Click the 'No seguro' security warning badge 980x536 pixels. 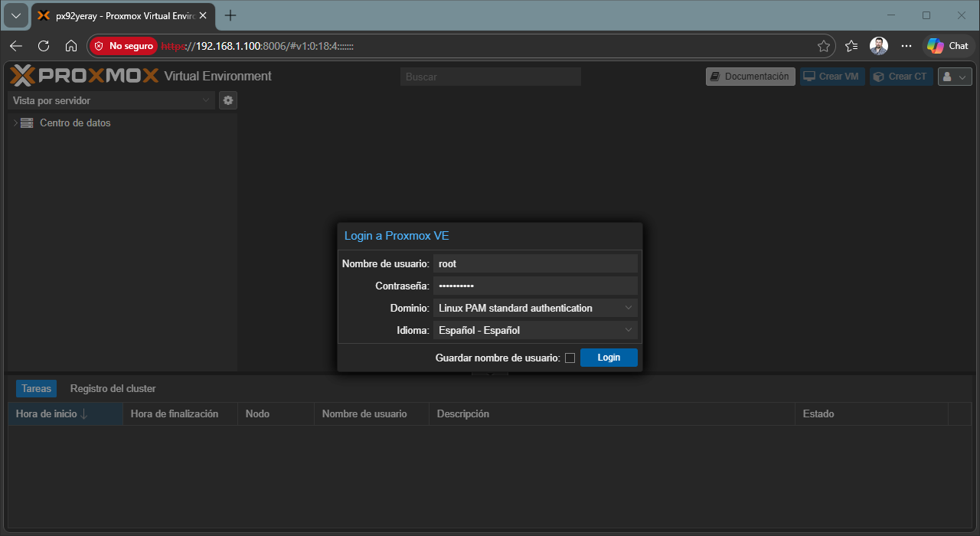[124, 46]
